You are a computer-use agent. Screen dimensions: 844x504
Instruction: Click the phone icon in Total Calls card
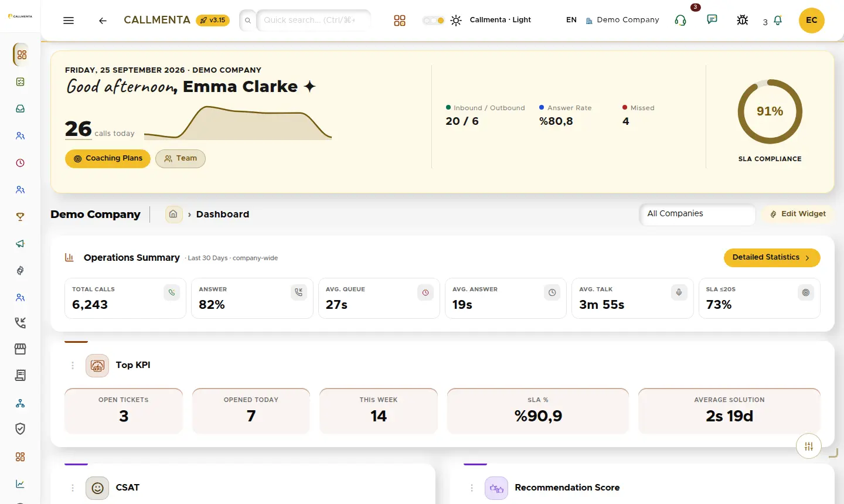(172, 292)
